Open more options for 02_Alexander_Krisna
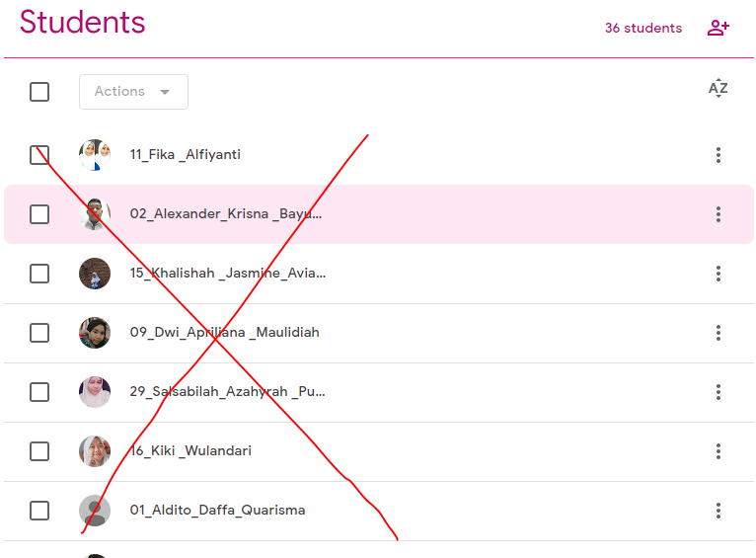 tap(718, 214)
